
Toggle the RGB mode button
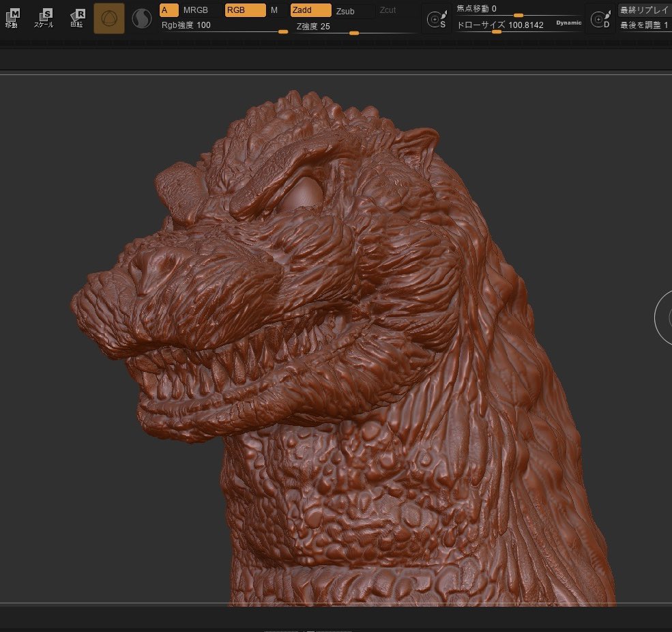click(x=245, y=10)
